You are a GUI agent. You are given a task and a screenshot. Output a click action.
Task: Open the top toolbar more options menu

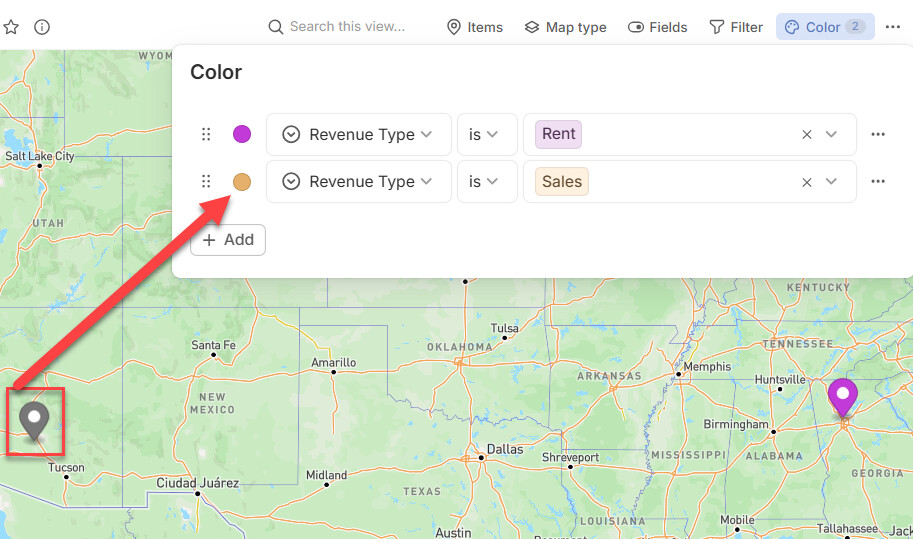coord(893,27)
